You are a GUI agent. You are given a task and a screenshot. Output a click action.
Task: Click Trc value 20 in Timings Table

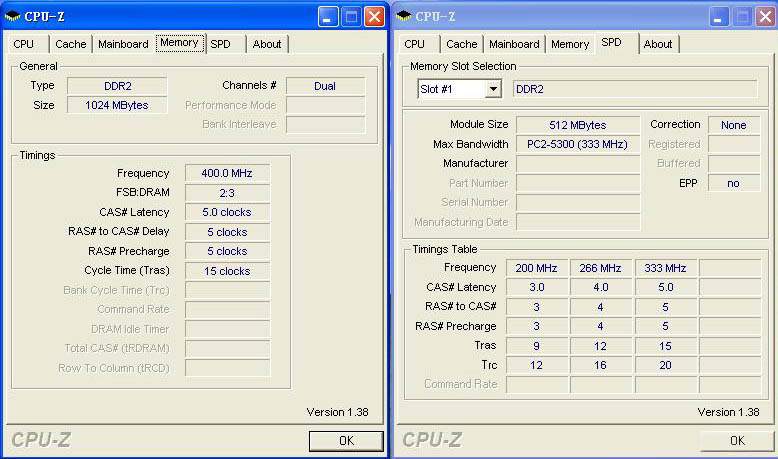click(665, 365)
